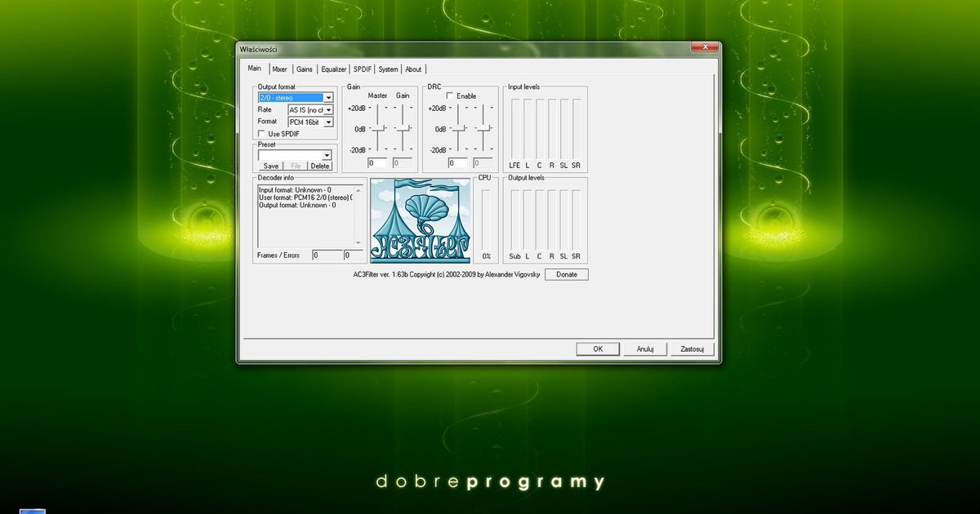
Task: Click the Donate button
Action: (566, 274)
